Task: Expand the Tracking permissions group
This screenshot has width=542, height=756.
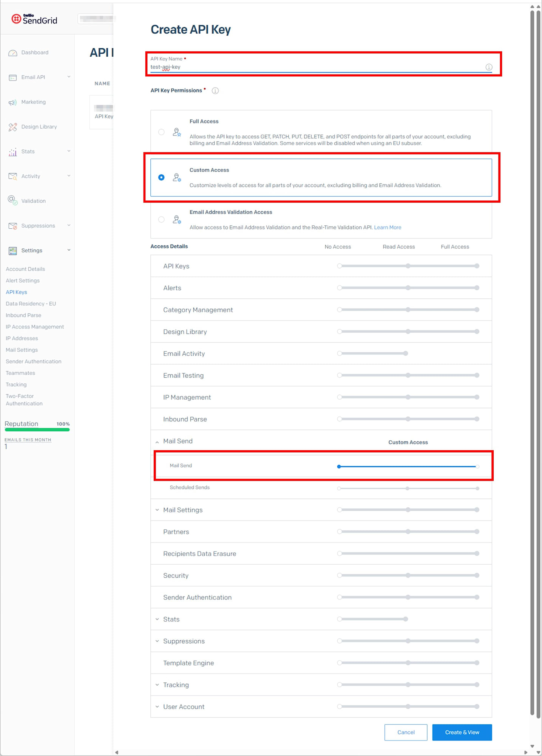Action: tap(157, 685)
